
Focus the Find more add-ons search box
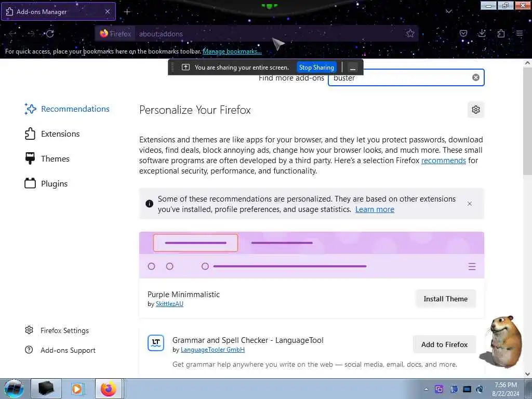tap(406, 78)
